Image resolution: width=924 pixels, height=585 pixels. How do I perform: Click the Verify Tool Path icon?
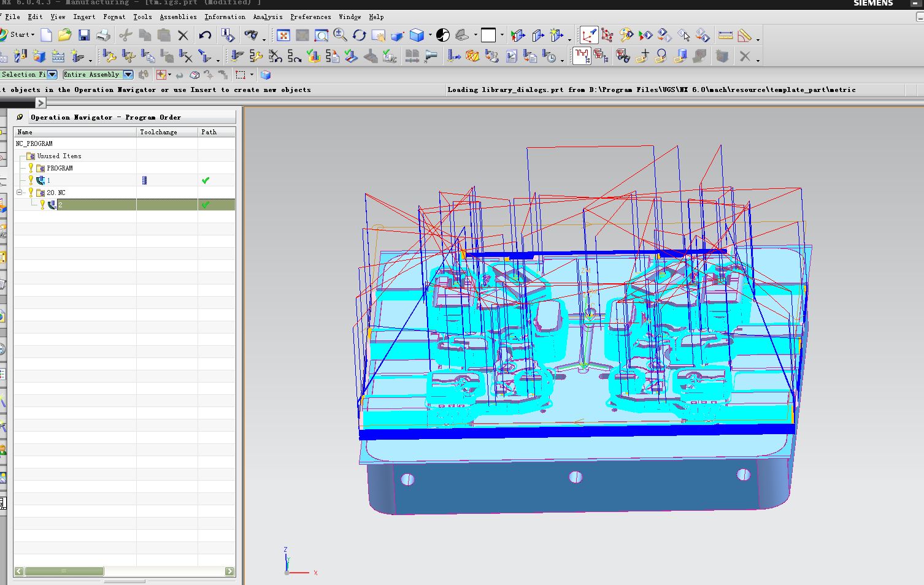pos(314,56)
